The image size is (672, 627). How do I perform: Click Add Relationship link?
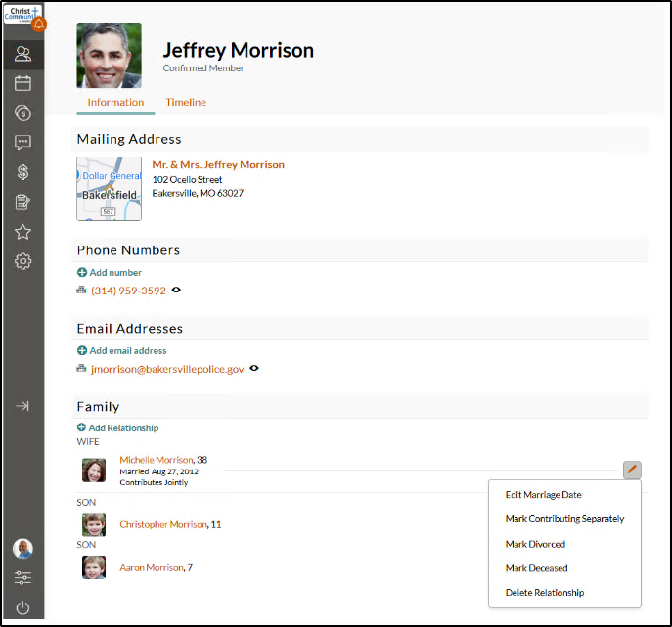pos(123,428)
